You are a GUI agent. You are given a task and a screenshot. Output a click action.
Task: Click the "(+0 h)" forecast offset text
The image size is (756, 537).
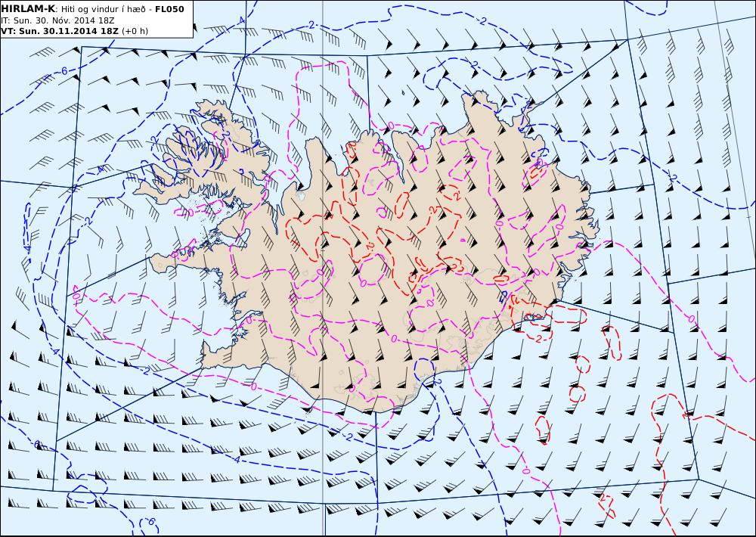(x=135, y=31)
